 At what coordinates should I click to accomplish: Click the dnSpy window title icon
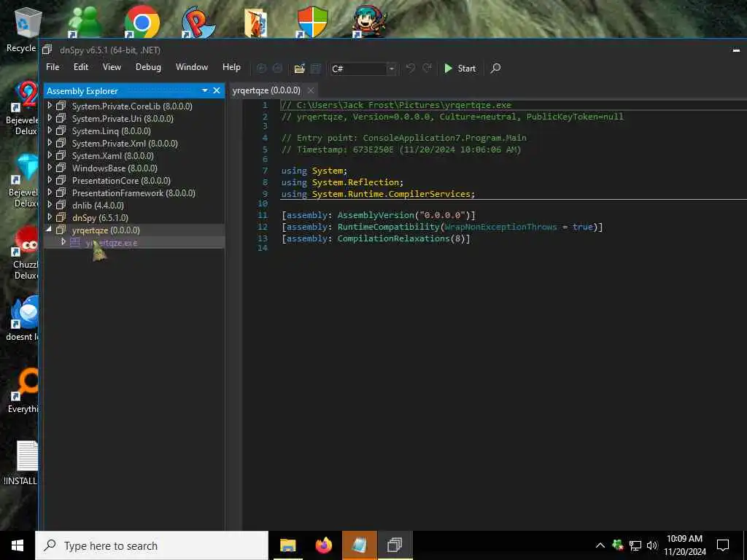pos(47,50)
